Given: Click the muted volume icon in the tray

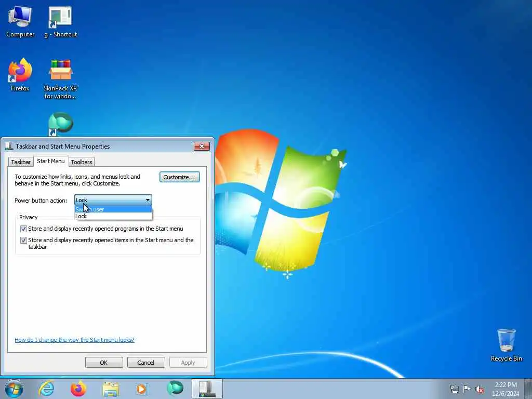Looking at the screenshot, I should (x=480, y=389).
